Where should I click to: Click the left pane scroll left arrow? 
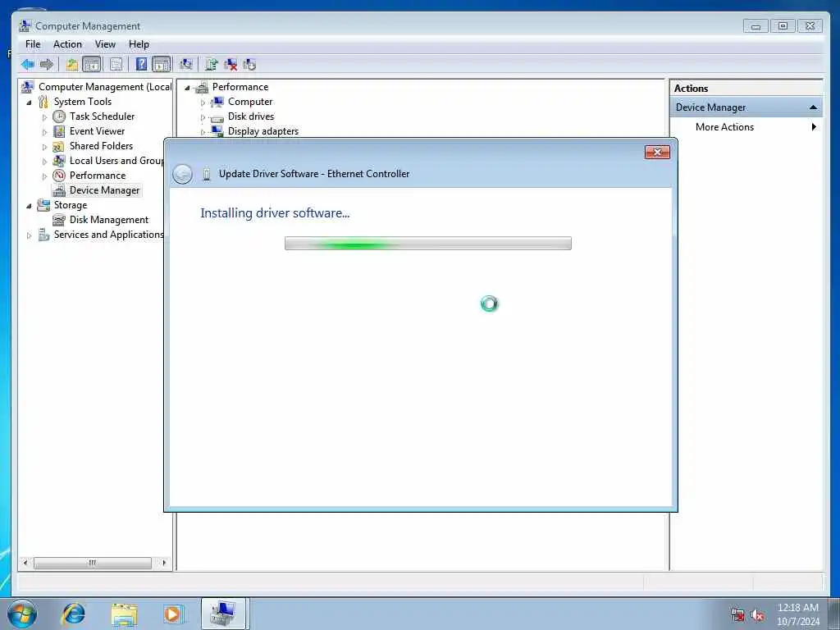coord(25,563)
